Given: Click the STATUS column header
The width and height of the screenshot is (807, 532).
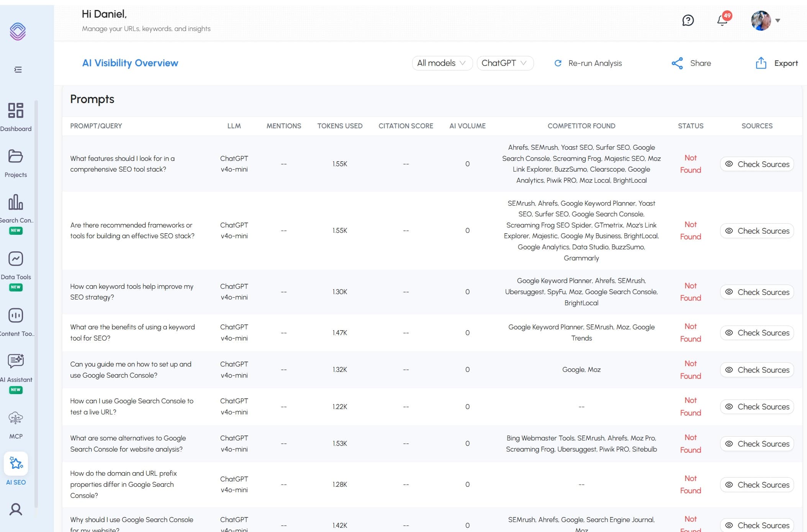Looking at the screenshot, I should tap(691, 126).
